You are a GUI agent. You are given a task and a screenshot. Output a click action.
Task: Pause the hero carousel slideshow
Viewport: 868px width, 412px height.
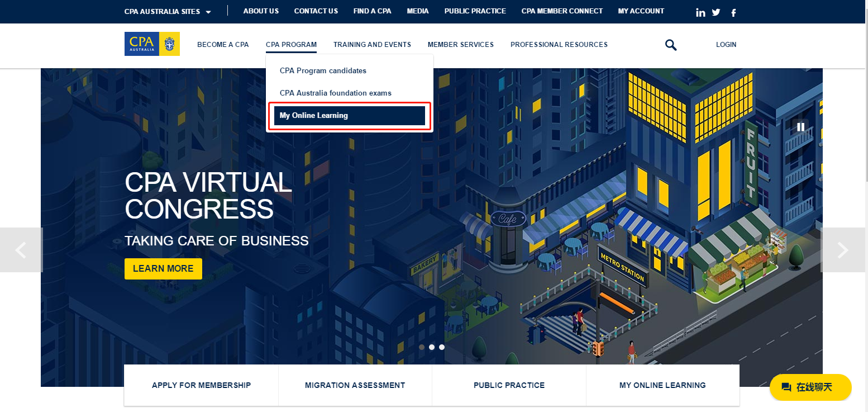pyautogui.click(x=800, y=127)
